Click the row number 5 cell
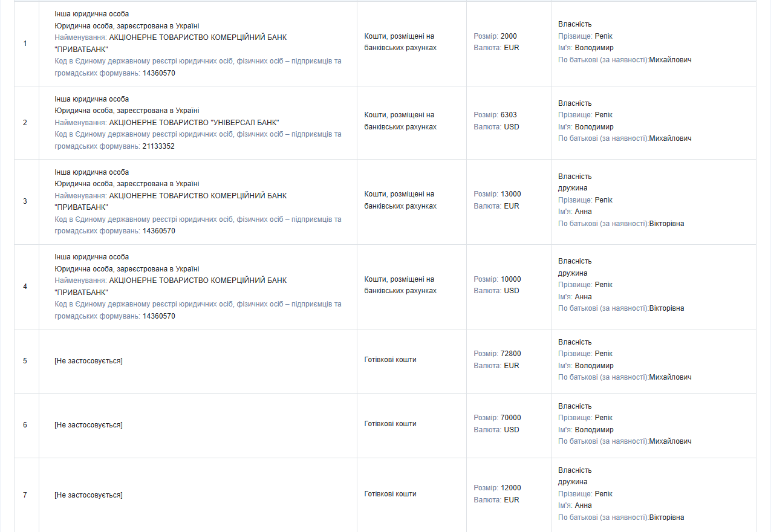Viewport: 771px width, 532px height. pos(25,361)
